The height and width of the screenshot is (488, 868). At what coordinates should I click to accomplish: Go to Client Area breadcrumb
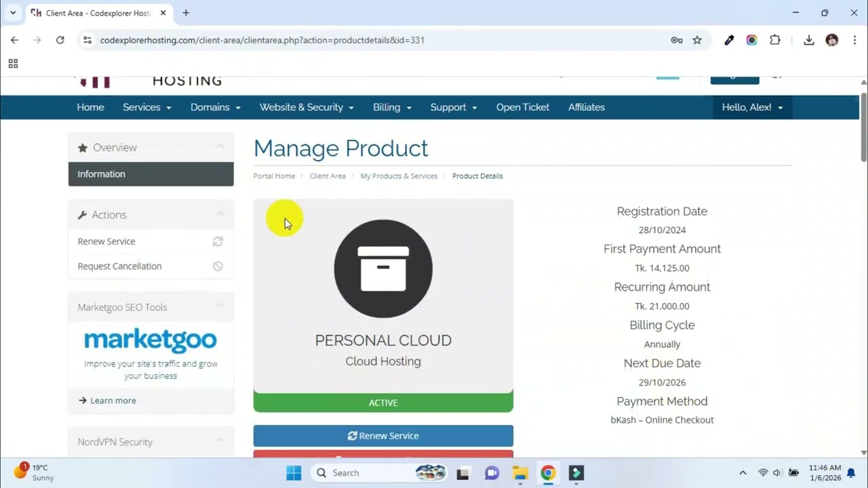click(328, 176)
